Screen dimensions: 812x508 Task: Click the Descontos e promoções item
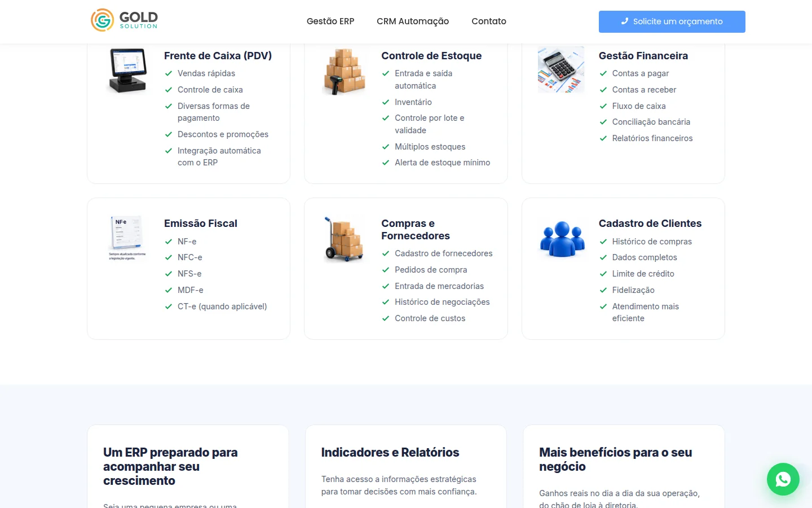(223, 134)
